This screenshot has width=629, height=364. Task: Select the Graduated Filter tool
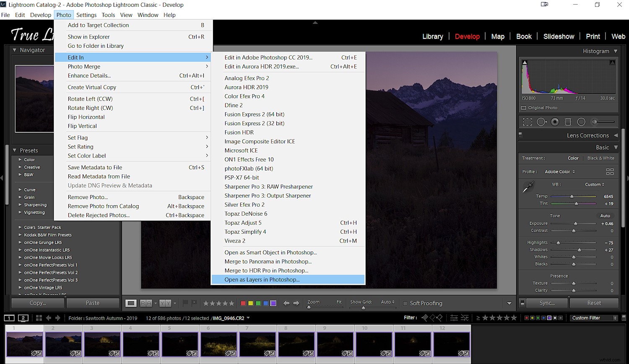(x=568, y=122)
